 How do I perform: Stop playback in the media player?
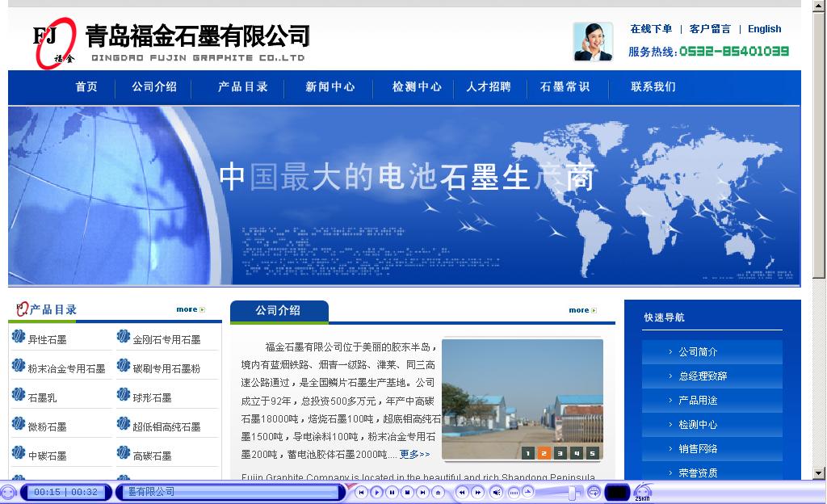[x=407, y=493]
